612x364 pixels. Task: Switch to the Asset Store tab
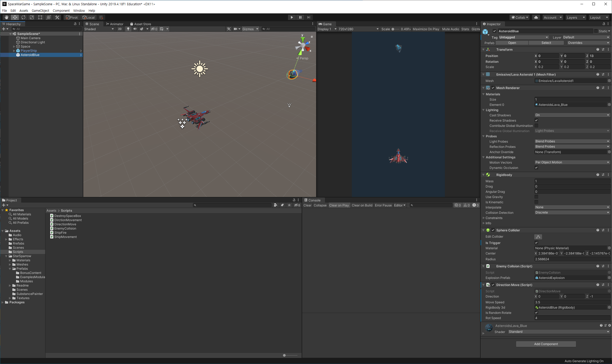click(141, 24)
